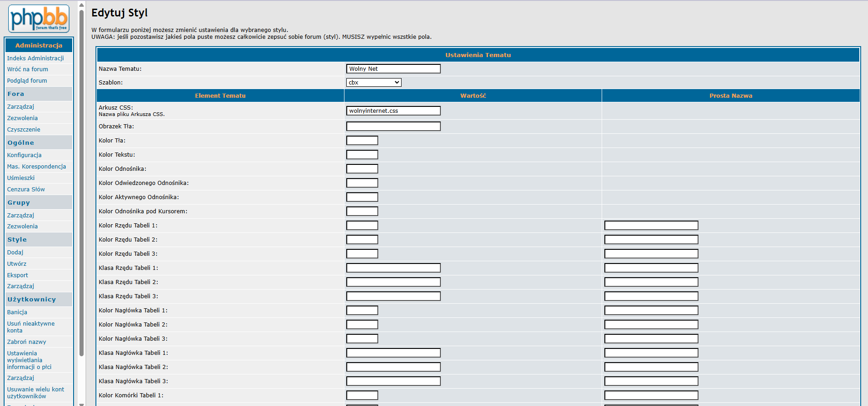Viewport: 868px width, 406px height.
Task: Open Indeks Administracji link
Action: pyautogui.click(x=35, y=58)
